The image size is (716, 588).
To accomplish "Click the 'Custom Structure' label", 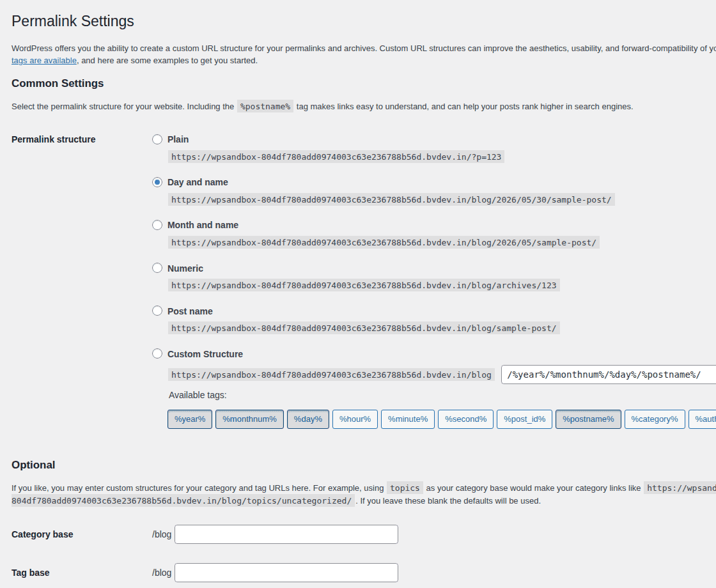I will pos(205,354).
